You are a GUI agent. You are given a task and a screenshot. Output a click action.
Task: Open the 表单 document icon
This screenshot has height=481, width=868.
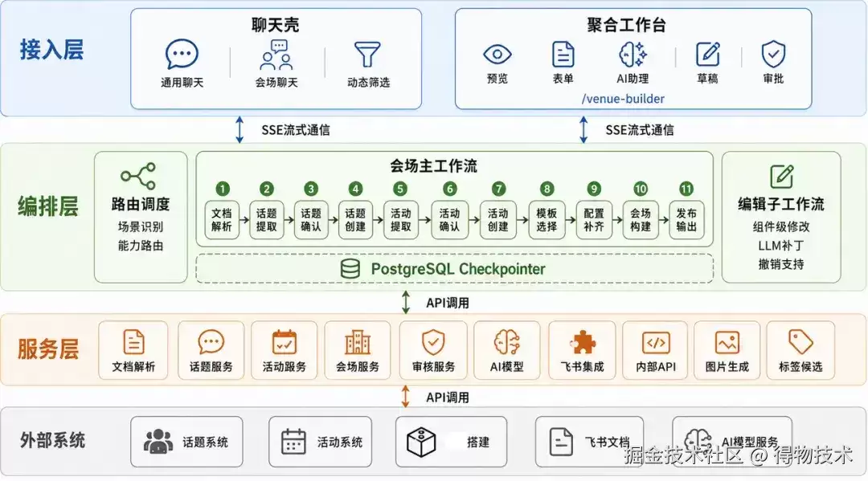pyautogui.click(x=563, y=54)
